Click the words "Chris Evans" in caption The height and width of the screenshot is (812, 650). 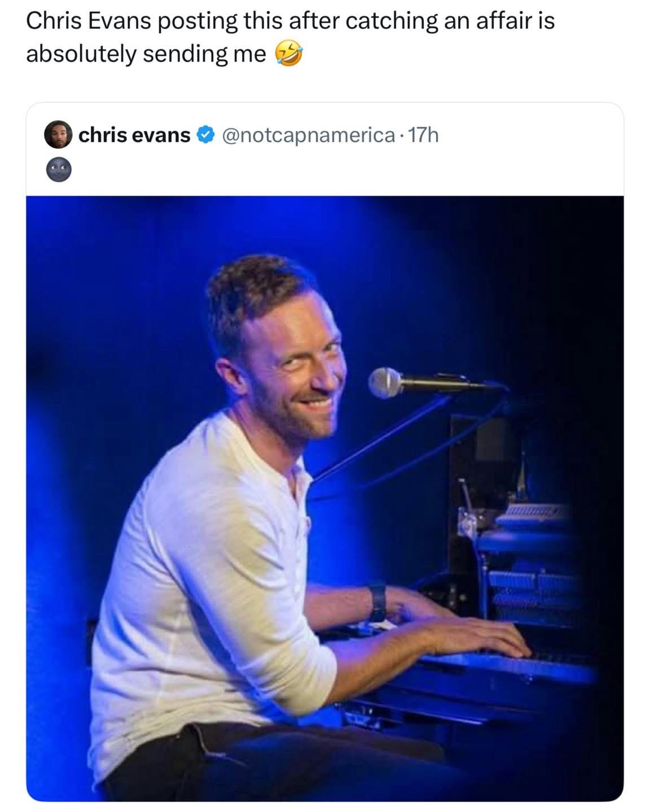[x=89, y=21]
